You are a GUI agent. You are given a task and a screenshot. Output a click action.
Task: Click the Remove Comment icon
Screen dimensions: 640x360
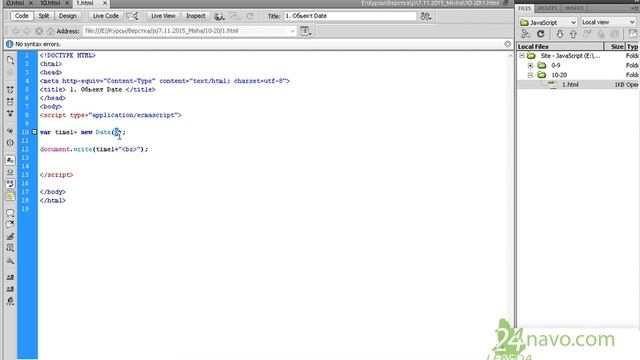point(10,224)
